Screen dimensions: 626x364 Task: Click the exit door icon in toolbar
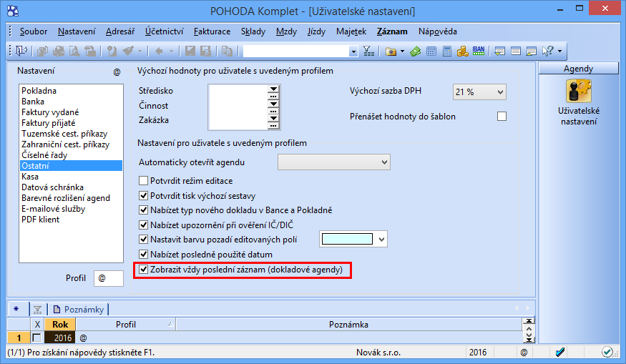tap(21, 51)
